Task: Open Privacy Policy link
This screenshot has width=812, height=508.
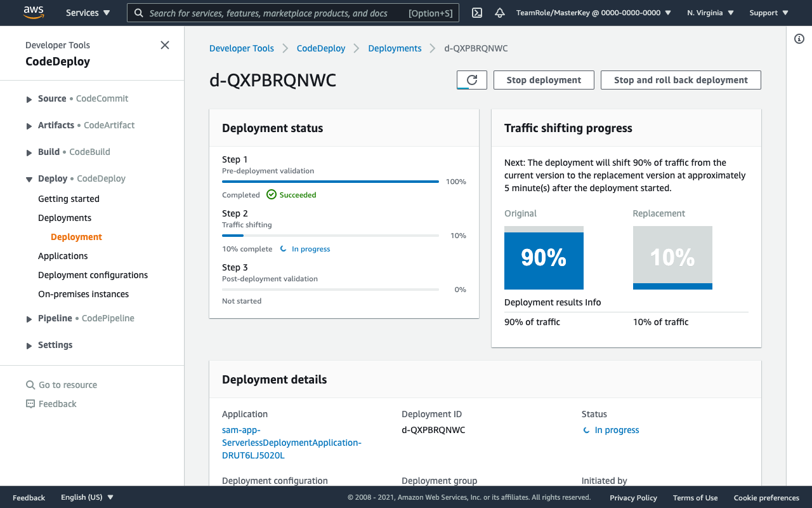Action: click(x=633, y=498)
